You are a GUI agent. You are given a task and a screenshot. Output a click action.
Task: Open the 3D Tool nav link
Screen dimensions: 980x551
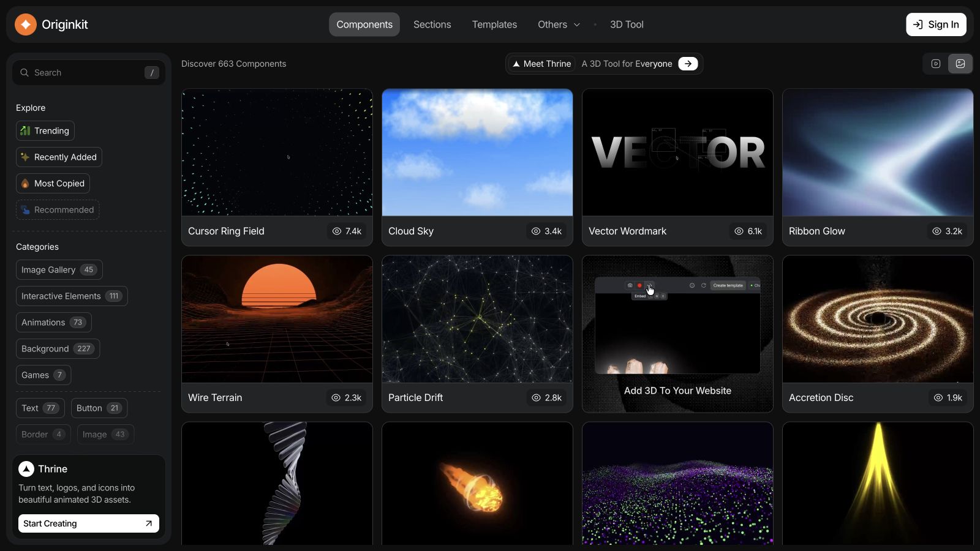(x=627, y=24)
